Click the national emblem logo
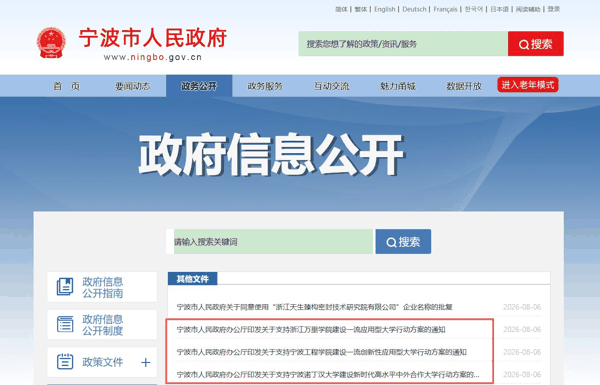 coord(51,43)
